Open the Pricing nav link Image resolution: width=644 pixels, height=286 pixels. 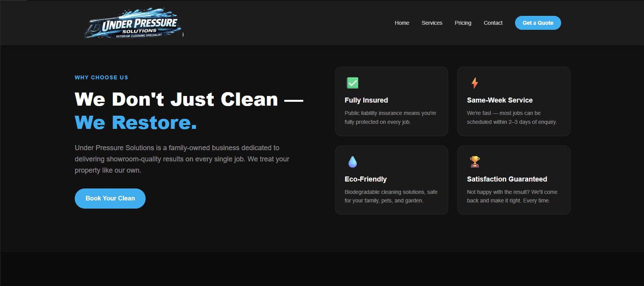(x=463, y=23)
